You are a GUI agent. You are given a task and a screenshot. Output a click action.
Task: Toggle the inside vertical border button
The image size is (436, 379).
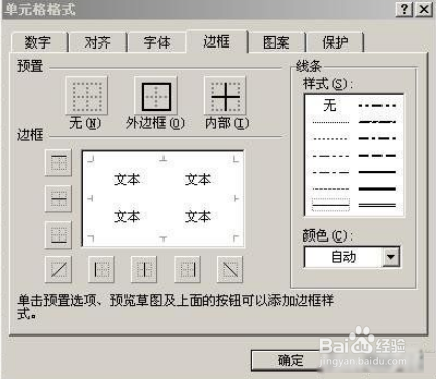(x=144, y=269)
